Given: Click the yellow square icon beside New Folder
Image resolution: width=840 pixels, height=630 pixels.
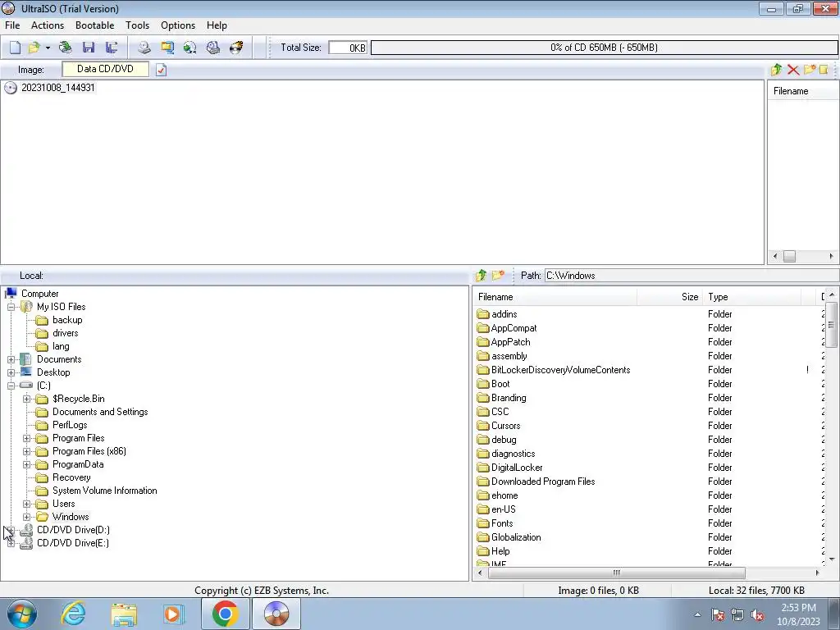Looking at the screenshot, I should tap(824, 70).
